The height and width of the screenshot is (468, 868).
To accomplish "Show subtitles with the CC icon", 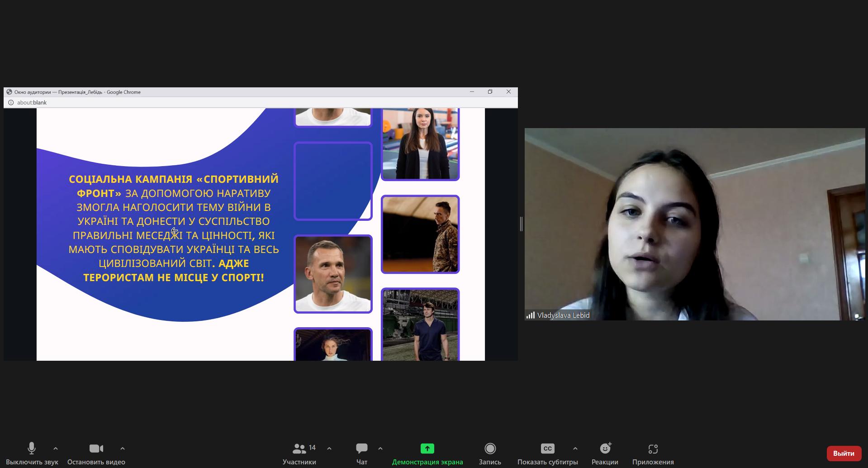I will tap(547, 449).
